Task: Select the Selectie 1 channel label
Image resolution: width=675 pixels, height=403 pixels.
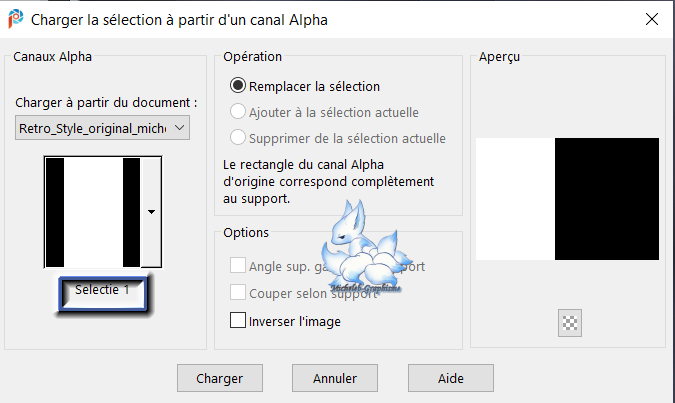Action: [x=102, y=290]
